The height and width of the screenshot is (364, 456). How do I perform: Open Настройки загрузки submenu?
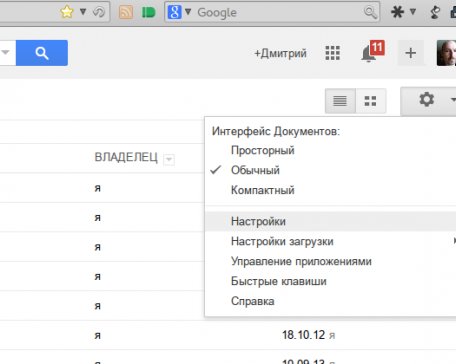330,241
